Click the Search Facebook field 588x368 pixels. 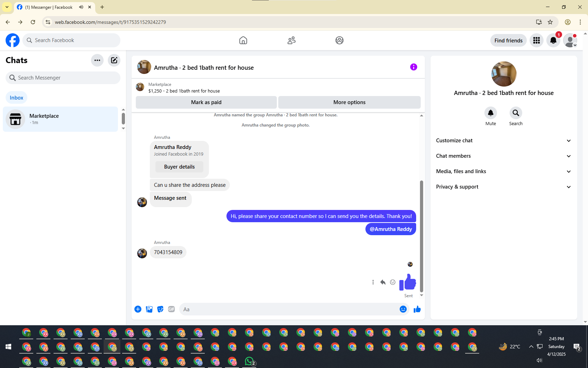(71, 40)
